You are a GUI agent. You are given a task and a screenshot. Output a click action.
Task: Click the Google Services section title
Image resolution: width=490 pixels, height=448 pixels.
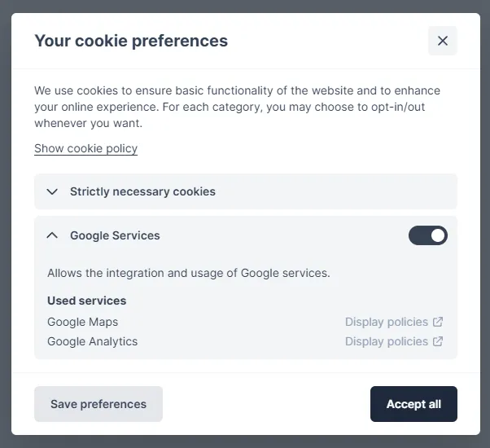[x=115, y=235]
